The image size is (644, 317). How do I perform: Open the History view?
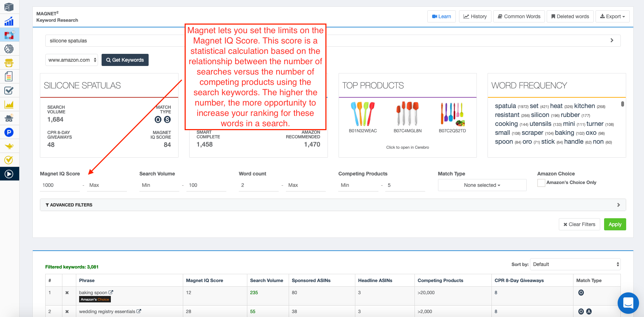[x=475, y=16]
